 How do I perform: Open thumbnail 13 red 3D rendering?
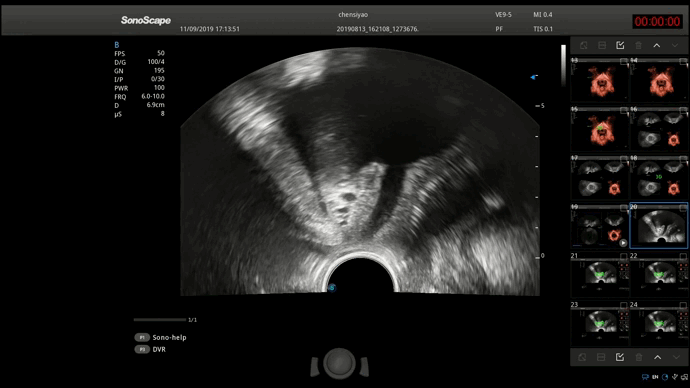tap(599, 80)
